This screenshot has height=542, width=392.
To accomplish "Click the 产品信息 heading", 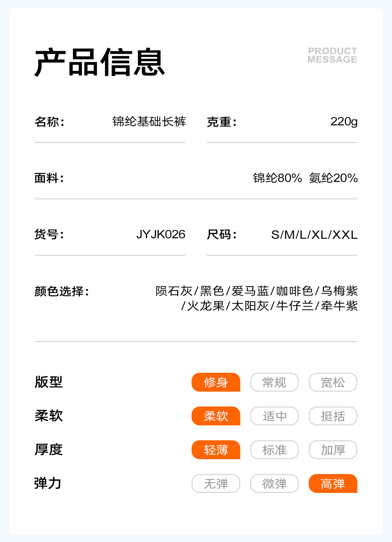I will (99, 62).
